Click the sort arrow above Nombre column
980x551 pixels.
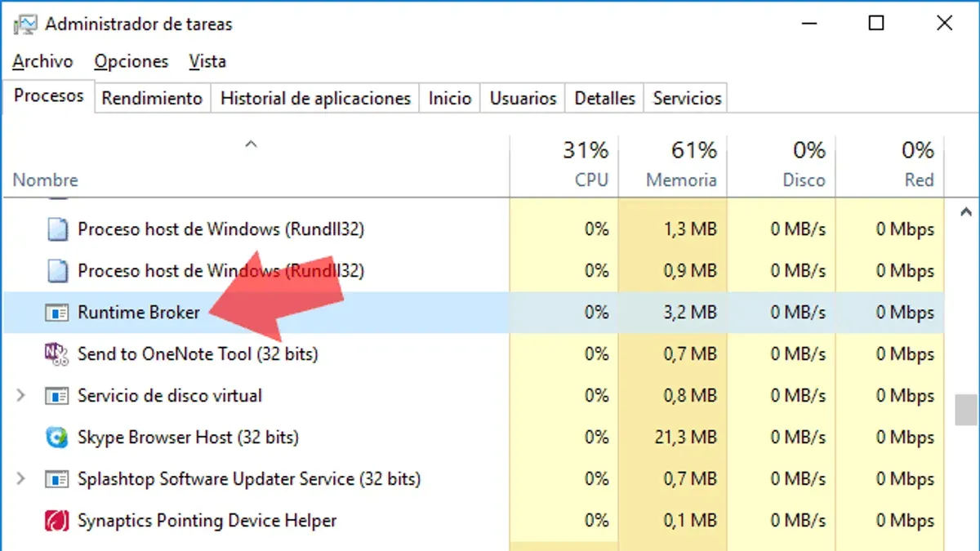coord(252,144)
